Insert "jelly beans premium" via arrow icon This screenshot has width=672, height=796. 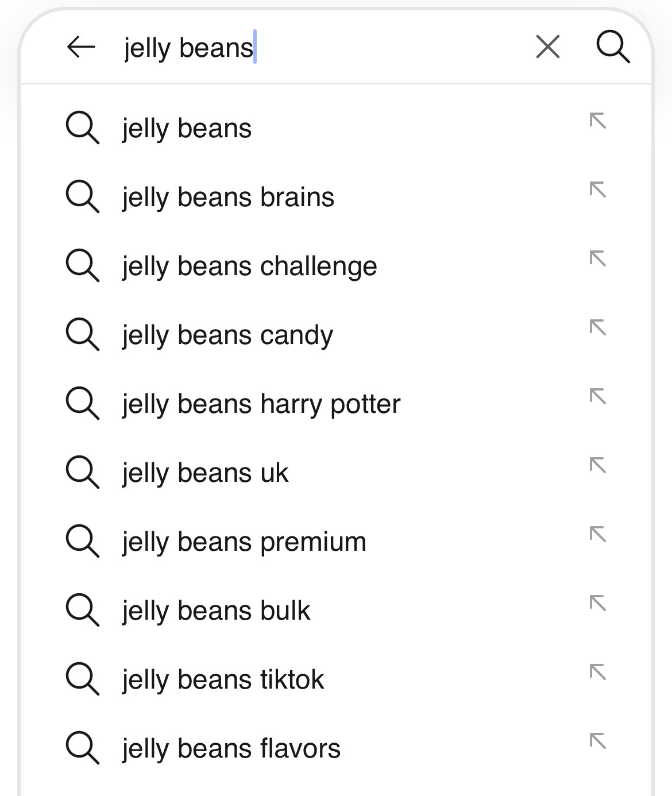coord(598,535)
